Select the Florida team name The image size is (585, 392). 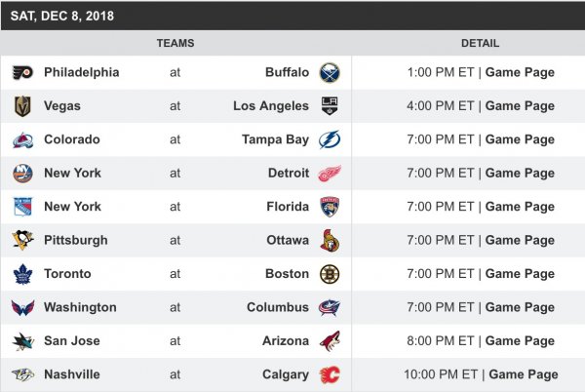tap(287, 207)
